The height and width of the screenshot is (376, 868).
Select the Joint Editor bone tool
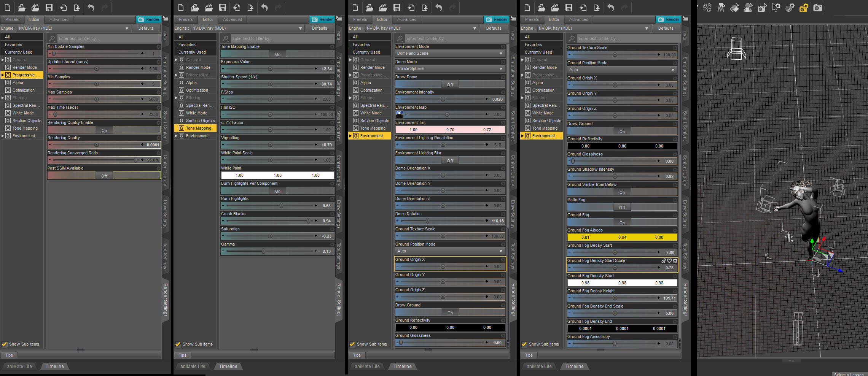(x=707, y=8)
